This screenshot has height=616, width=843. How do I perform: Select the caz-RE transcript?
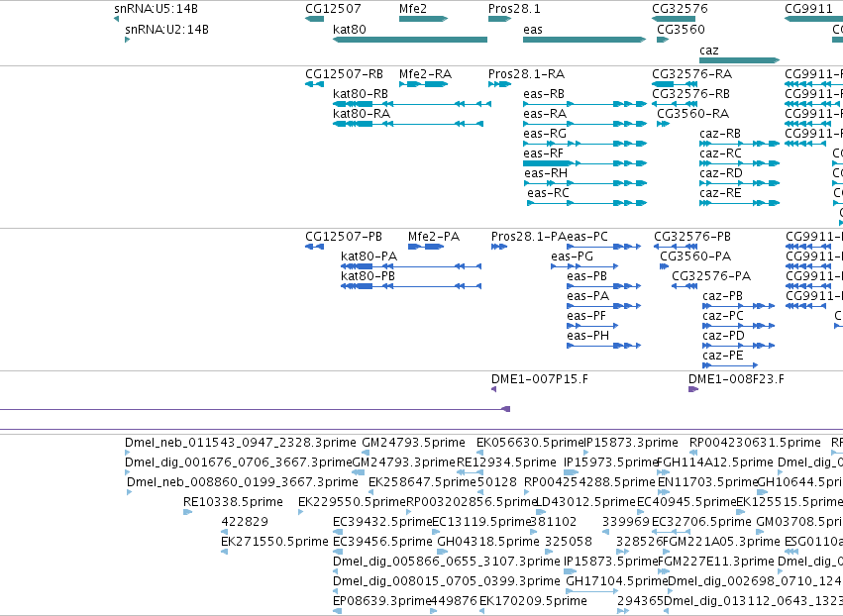coord(740,203)
